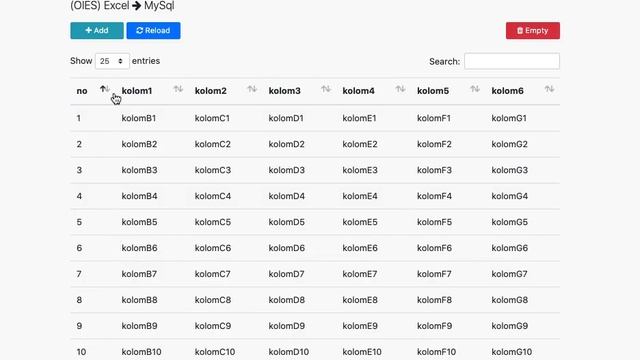Select cell kolomG6
Screen dimensions: 640x360
509,248
